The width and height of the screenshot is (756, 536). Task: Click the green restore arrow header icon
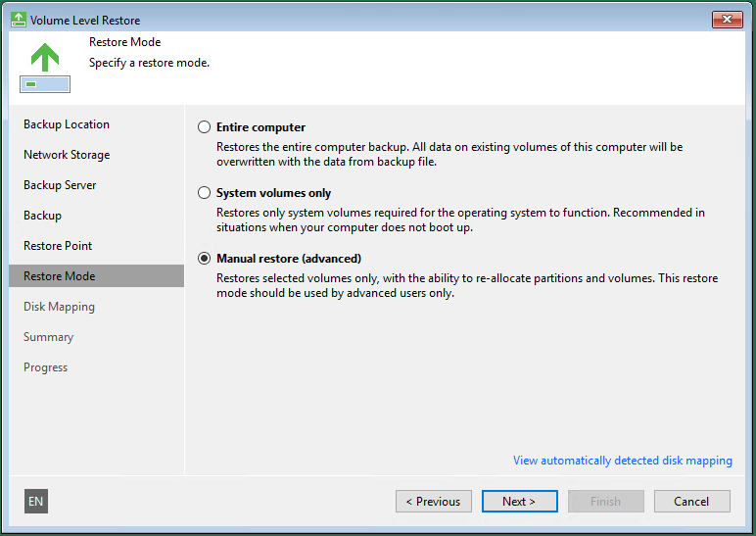click(x=45, y=67)
